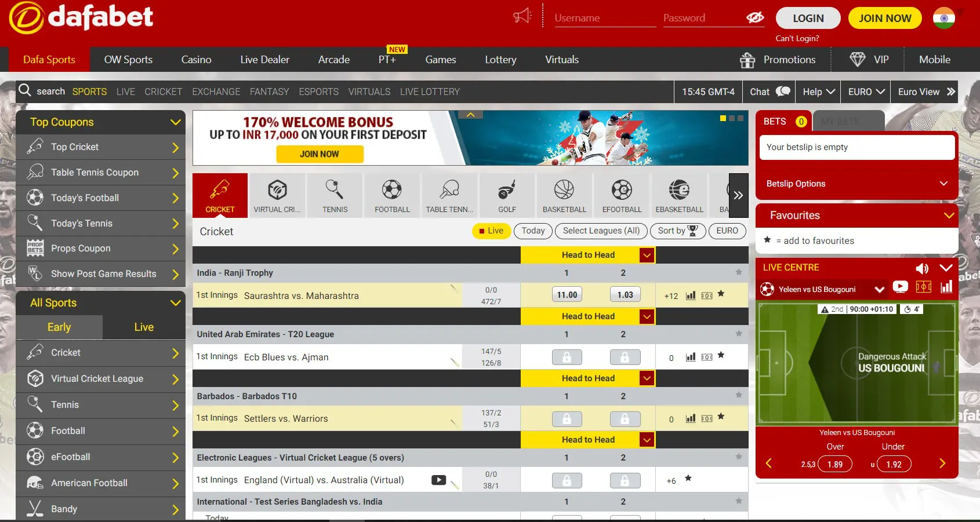This screenshot has height=522, width=980.
Task: Select odds 11.00 for Saurashtra
Action: tap(567, 295)
